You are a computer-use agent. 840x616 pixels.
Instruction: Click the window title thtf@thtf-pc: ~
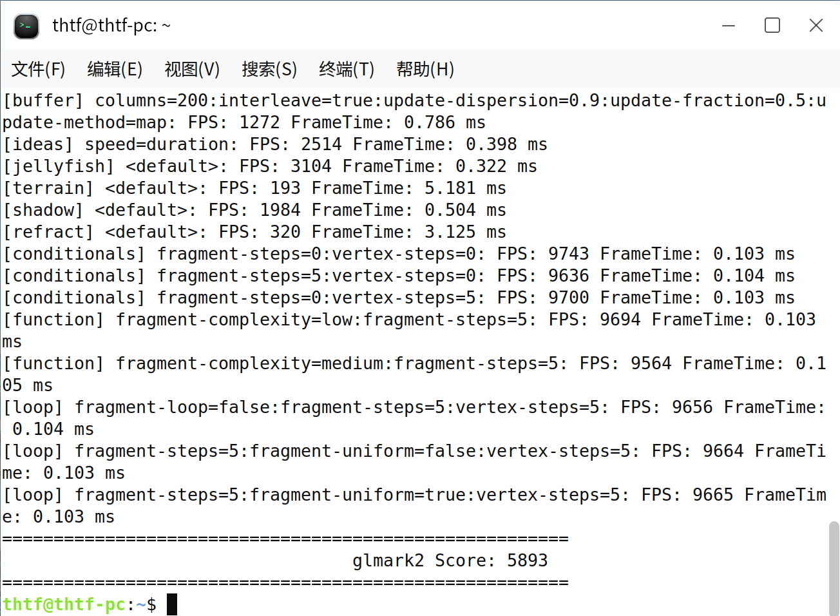click(111, 26)
